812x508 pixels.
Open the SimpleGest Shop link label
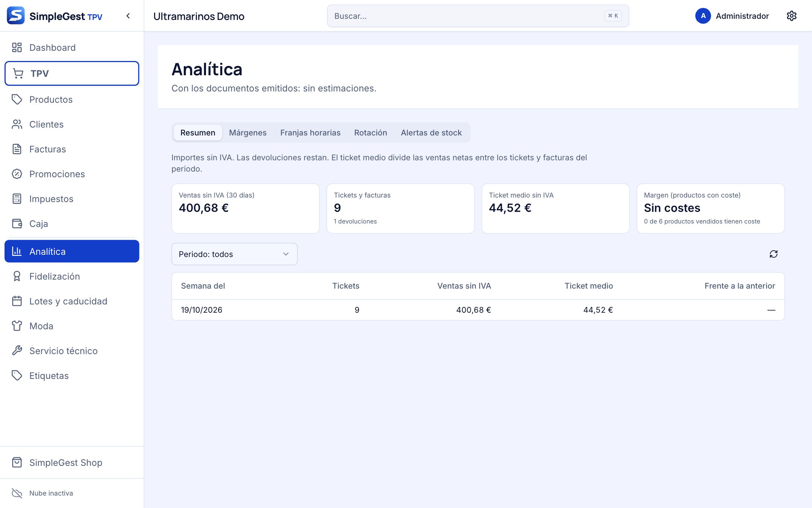(x=66, y=462)
